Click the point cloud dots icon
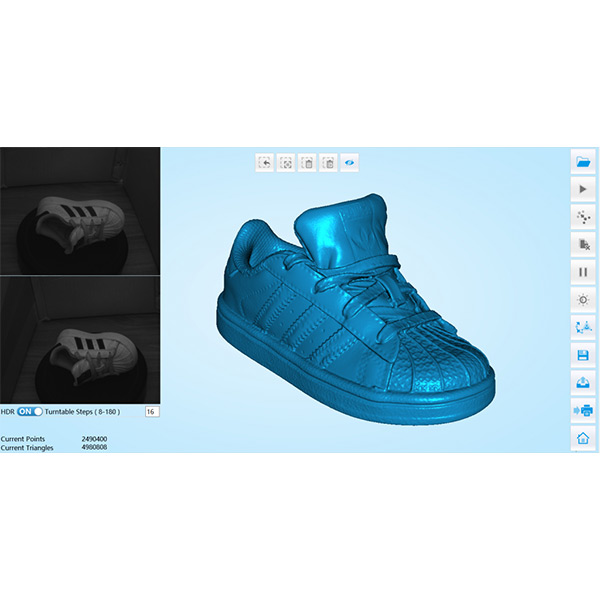 tap(583, 217)
